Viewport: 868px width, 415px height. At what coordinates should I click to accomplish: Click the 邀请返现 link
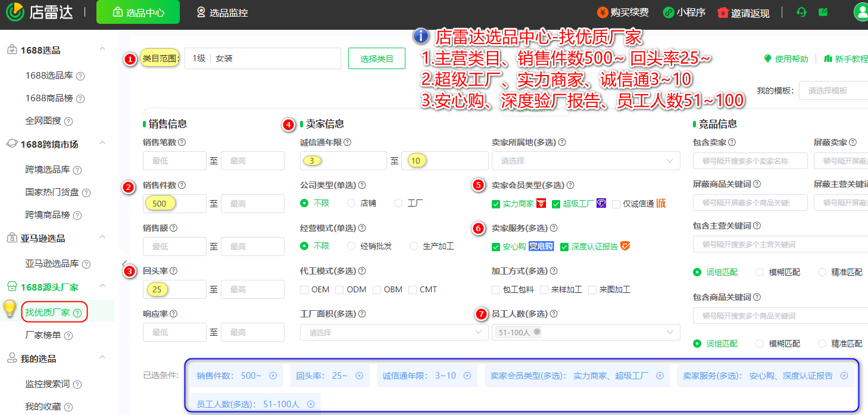click(744, 13)
